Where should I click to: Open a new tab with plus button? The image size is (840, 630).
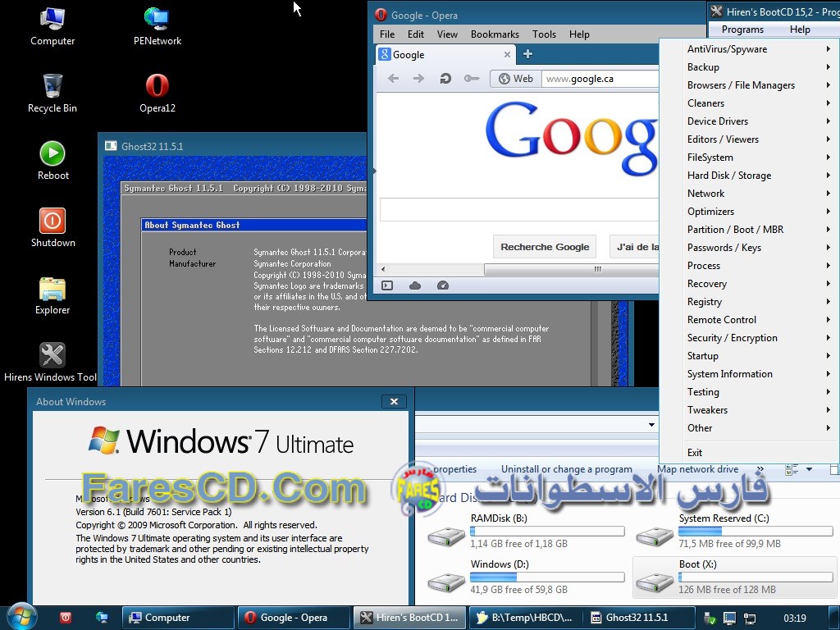click(527, 53)
